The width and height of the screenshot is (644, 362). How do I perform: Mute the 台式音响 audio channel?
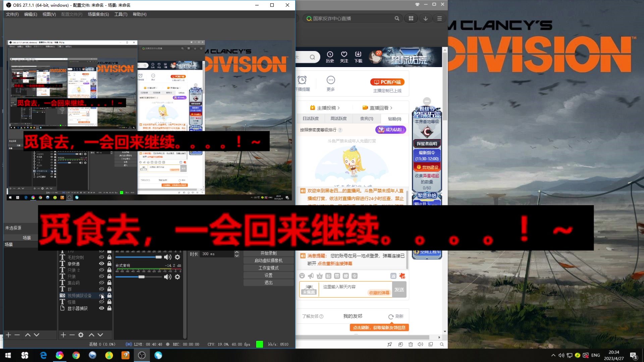(168, 277)
